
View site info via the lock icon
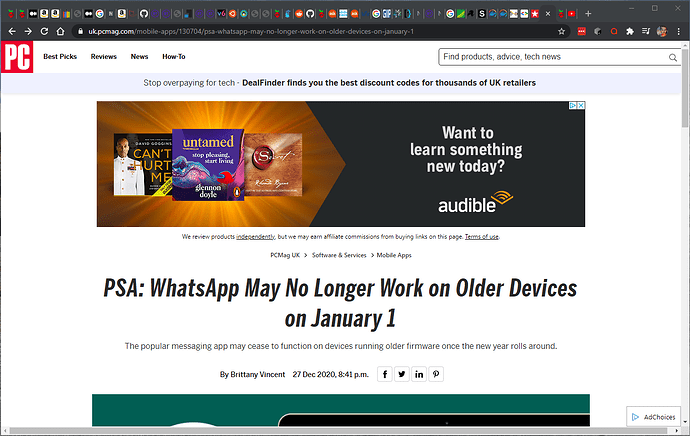[x=80, y=31]
